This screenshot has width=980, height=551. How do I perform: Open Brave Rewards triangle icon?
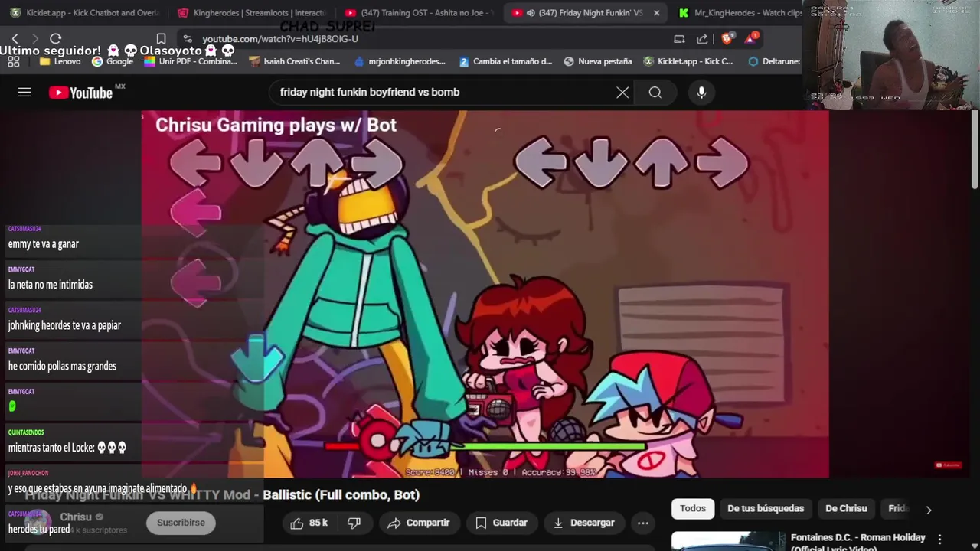point(751,38)
